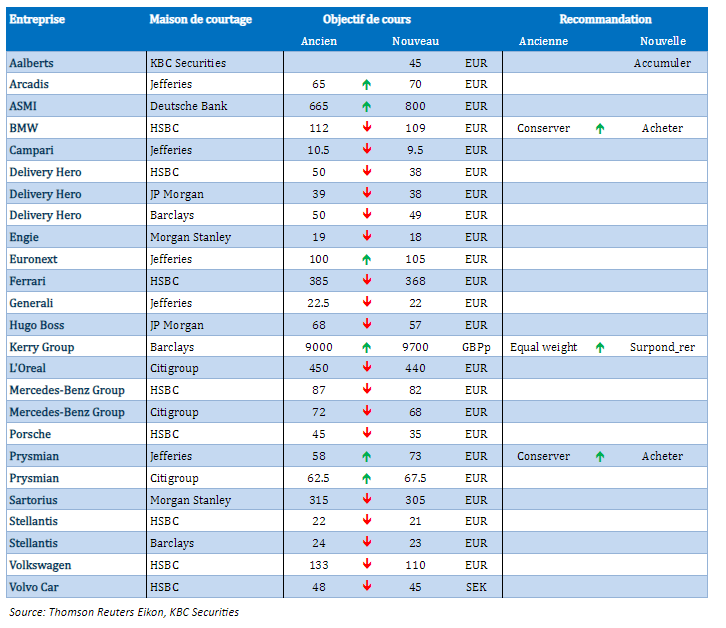Click the red down arrow in the Hugo Boss row
This screenshot has width=726, height=628.
pyautogui.click(x=367, y=325)
